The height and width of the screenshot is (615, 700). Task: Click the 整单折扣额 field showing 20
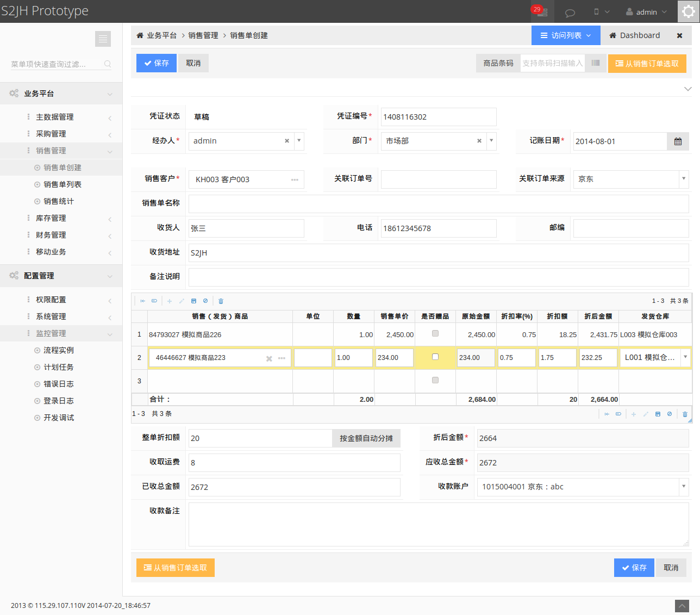260,438
